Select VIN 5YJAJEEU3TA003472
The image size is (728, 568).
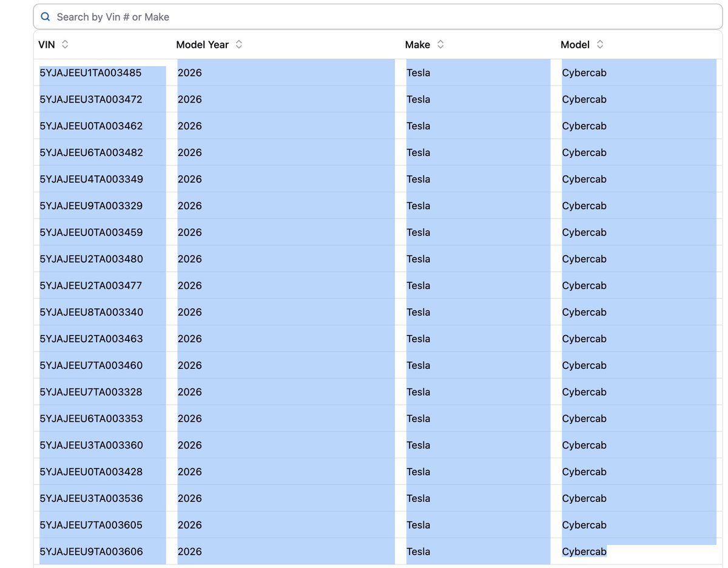point(91,100)
